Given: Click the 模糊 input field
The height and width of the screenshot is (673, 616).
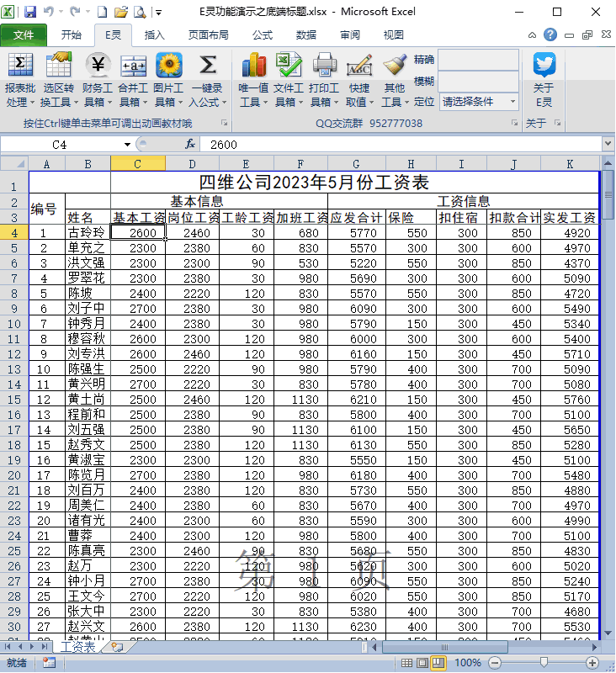Looking at the screenshot, I should pos(479,82).
